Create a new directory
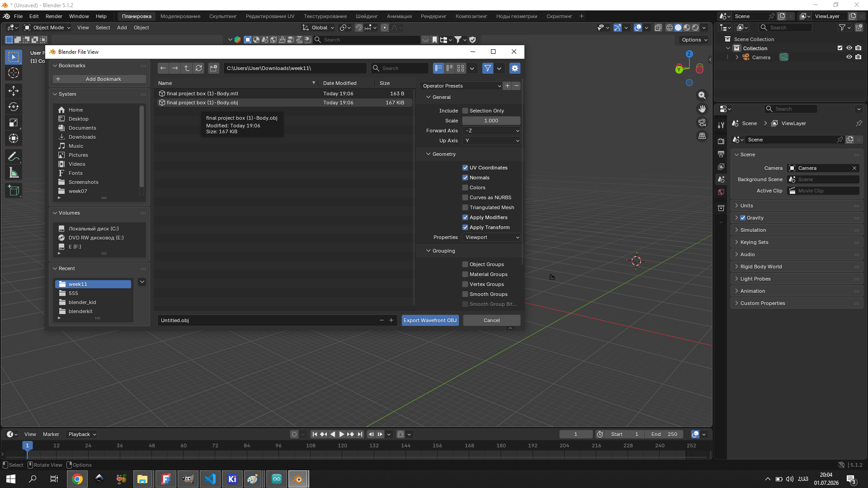 214,68
